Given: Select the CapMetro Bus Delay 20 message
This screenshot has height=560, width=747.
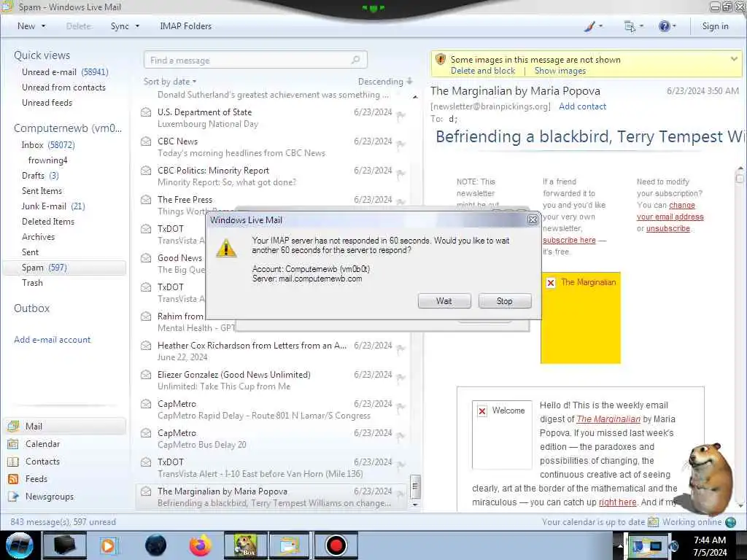Looking at the screenshot, I should coord(271,438).
